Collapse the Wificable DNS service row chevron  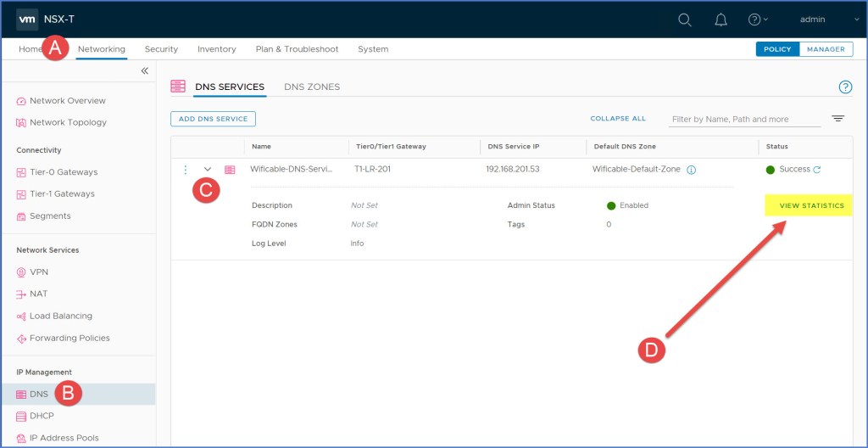pos(208,170)
